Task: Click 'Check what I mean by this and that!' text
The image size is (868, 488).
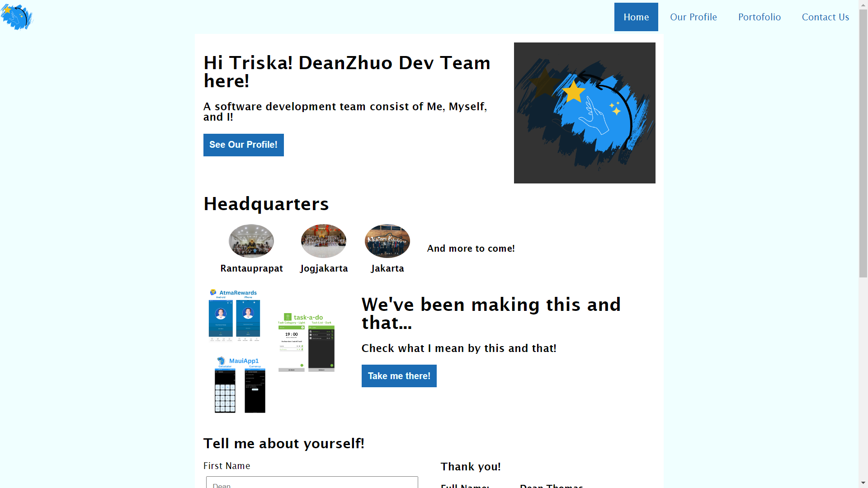Action: click(x=459, y=348)
